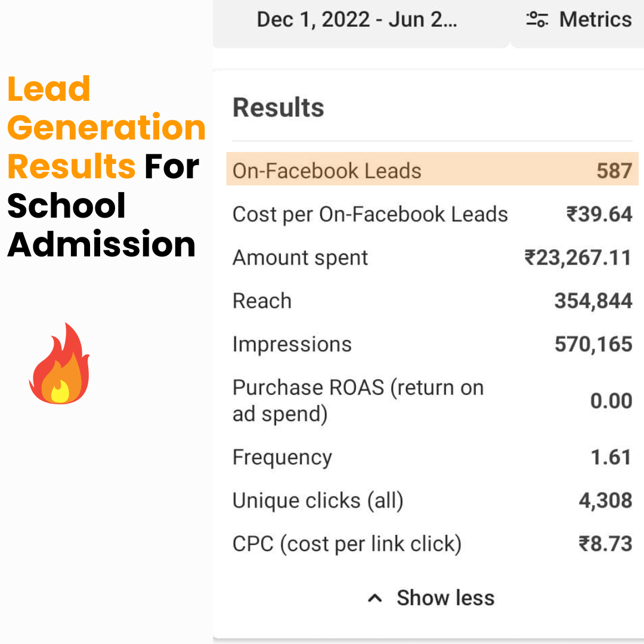Click the 587 leads value
This screenshot has height=644, width=644.
click(614, 171)
